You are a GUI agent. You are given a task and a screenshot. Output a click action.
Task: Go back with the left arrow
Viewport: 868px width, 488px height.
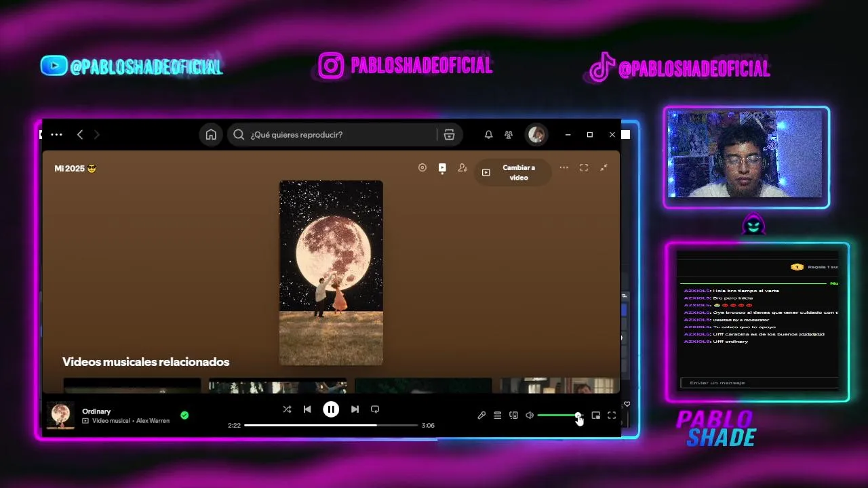coord(80,135)
